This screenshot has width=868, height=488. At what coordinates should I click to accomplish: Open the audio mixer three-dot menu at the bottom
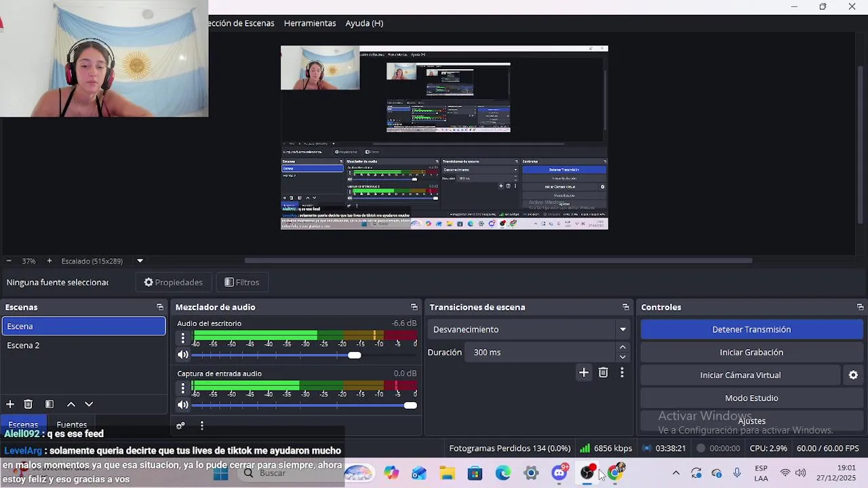(x=201, y=426)
